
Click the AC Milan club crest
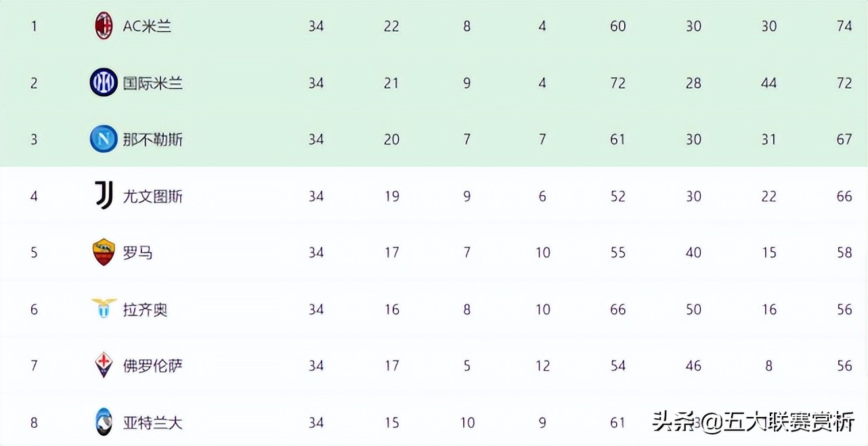pyautogui.click(x=104, y=26)
